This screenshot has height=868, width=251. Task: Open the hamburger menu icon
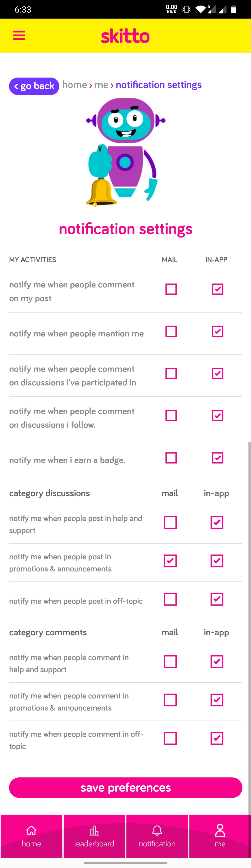[19, 35]
